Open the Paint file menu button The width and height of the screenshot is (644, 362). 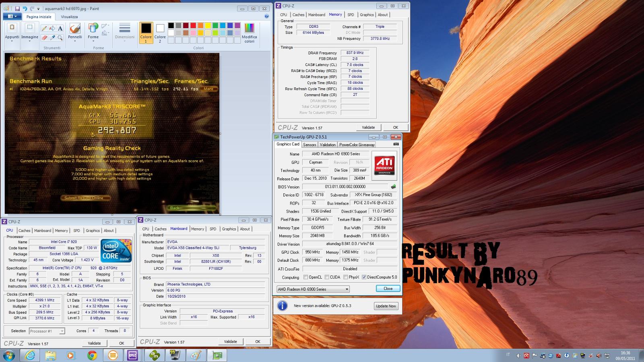click(x=12, y=17)
